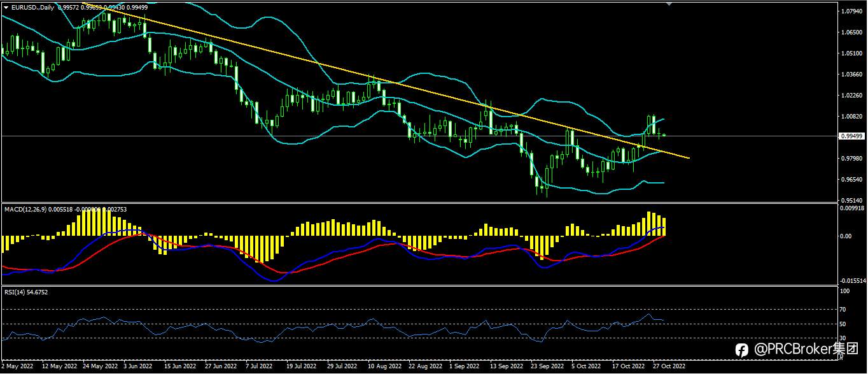
Task: Click the MACD scale value 0.00
Action: tap(846, 236)
